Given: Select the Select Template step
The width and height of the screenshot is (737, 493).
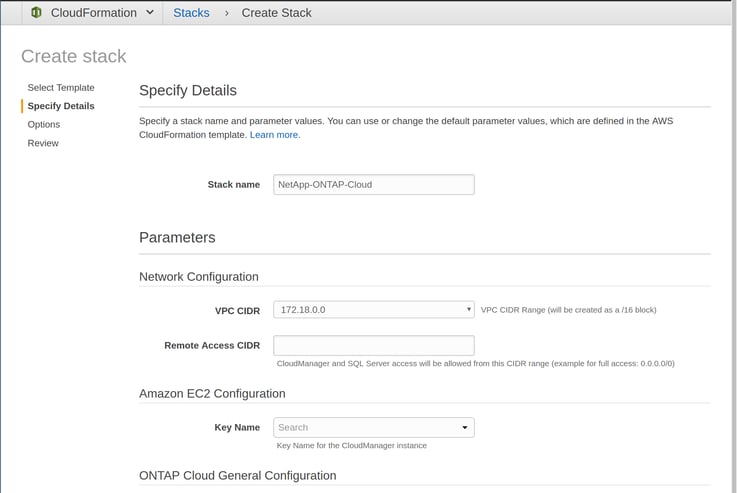Looking at the screenshot, I should 61,87.
